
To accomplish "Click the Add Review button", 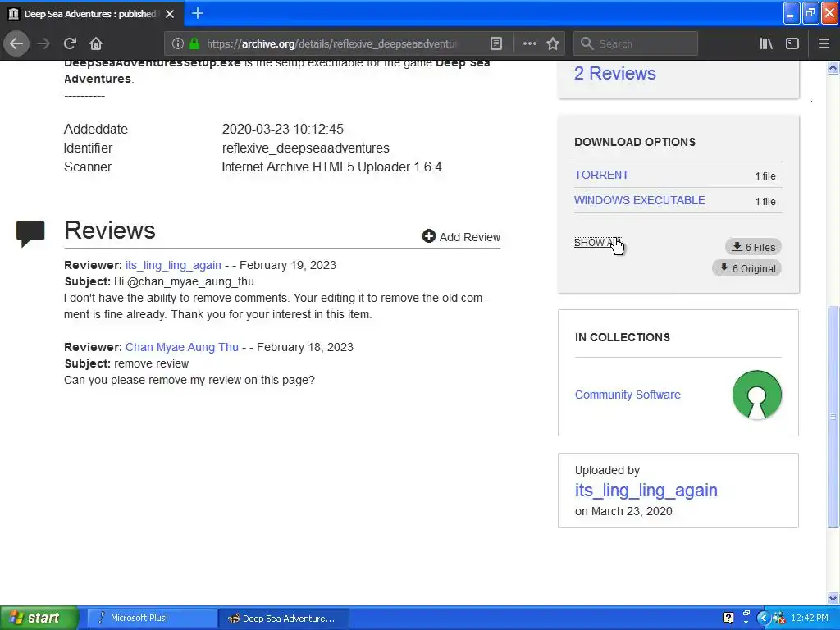I will 461,237.
